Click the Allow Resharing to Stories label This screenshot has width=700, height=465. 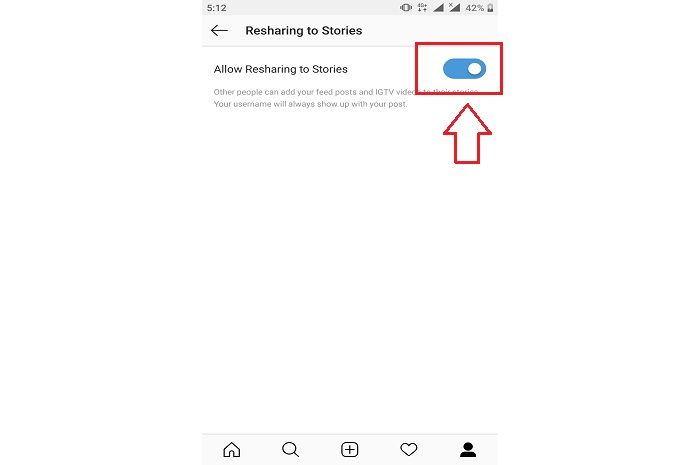coord(280,69)
